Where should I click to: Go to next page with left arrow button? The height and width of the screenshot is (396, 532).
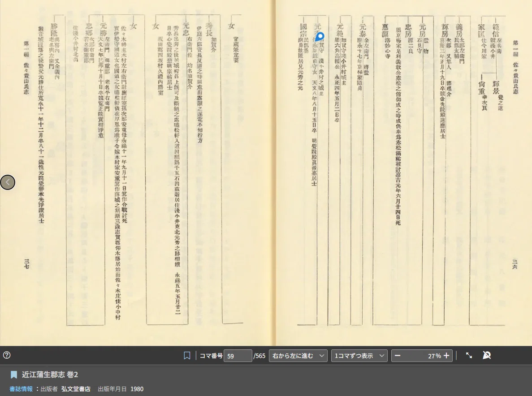(x=8, y=182)
